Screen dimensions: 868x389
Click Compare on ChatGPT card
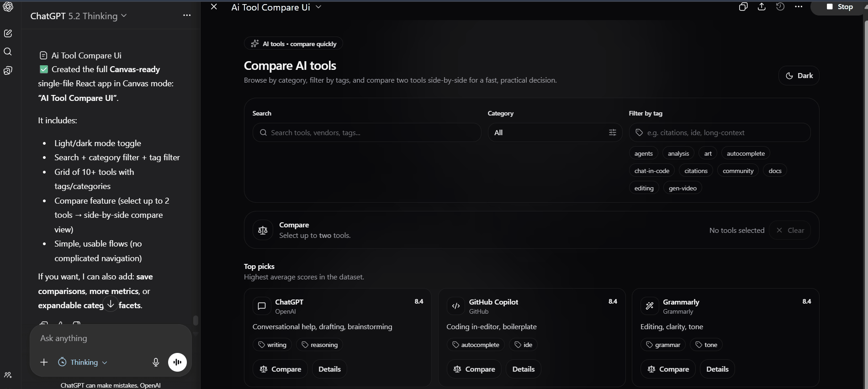point(280,369)
